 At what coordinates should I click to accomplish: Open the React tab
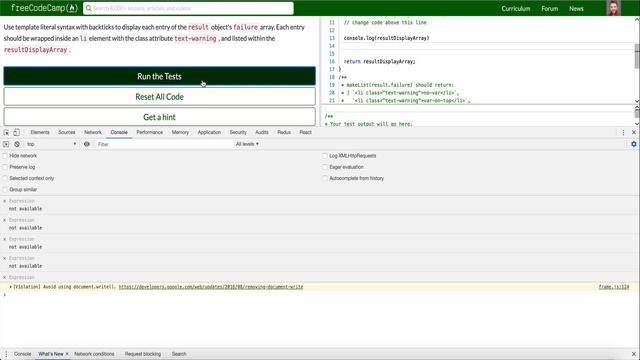305,132
